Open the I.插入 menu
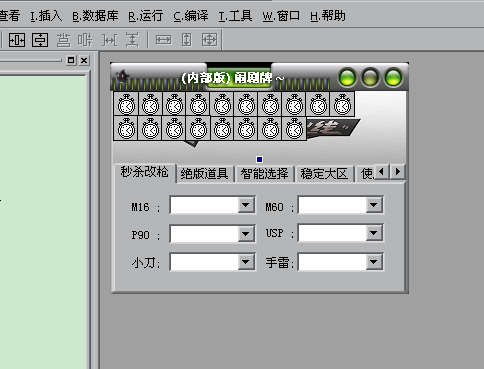Viewport: 484px width, 369px height. tap(46, 16)
